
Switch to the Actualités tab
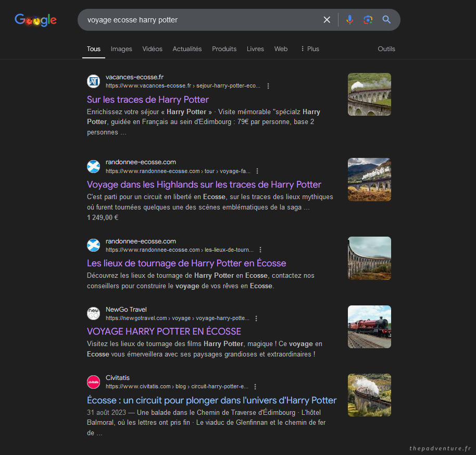tap(187, 49)
